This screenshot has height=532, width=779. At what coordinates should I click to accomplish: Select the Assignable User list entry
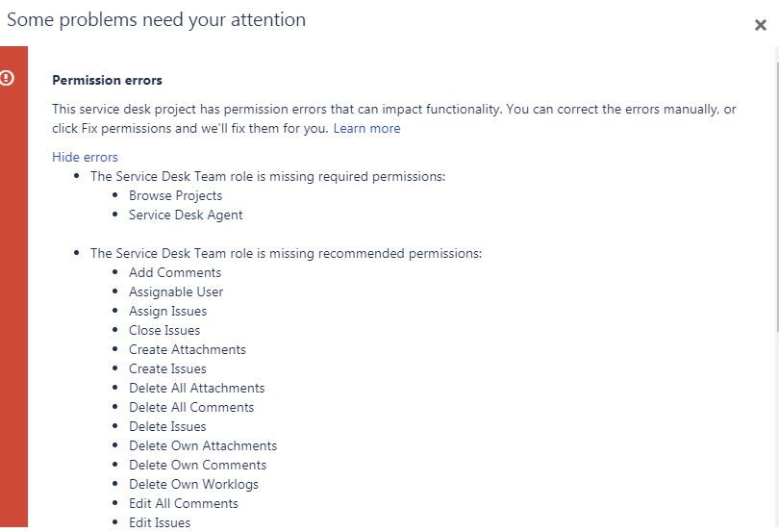(x=176, y=291)
